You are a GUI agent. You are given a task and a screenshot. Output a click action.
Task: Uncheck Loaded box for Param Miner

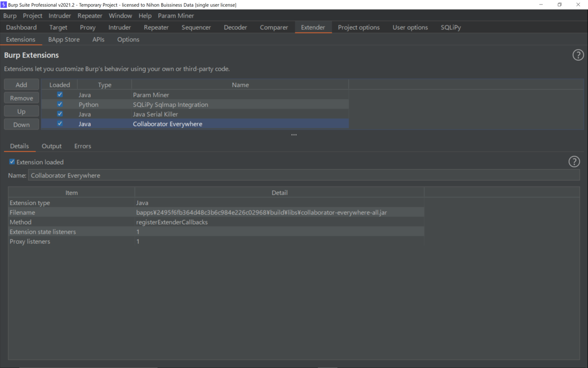click(60, 95)
